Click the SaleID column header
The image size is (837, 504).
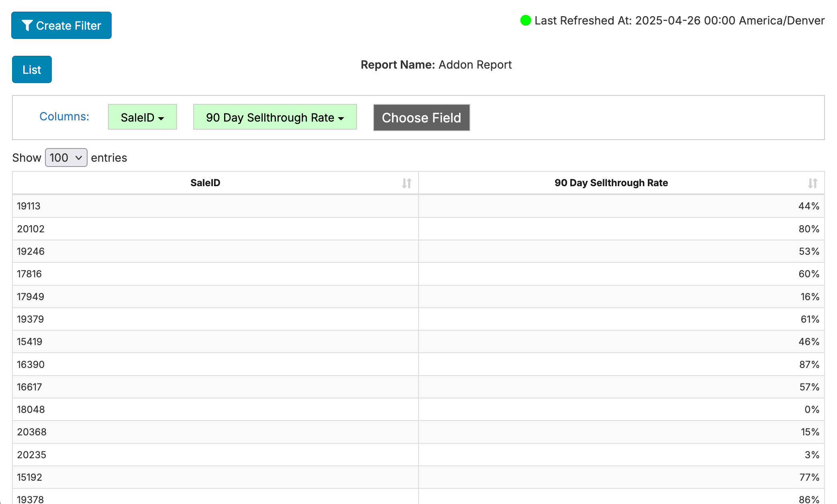205,183
